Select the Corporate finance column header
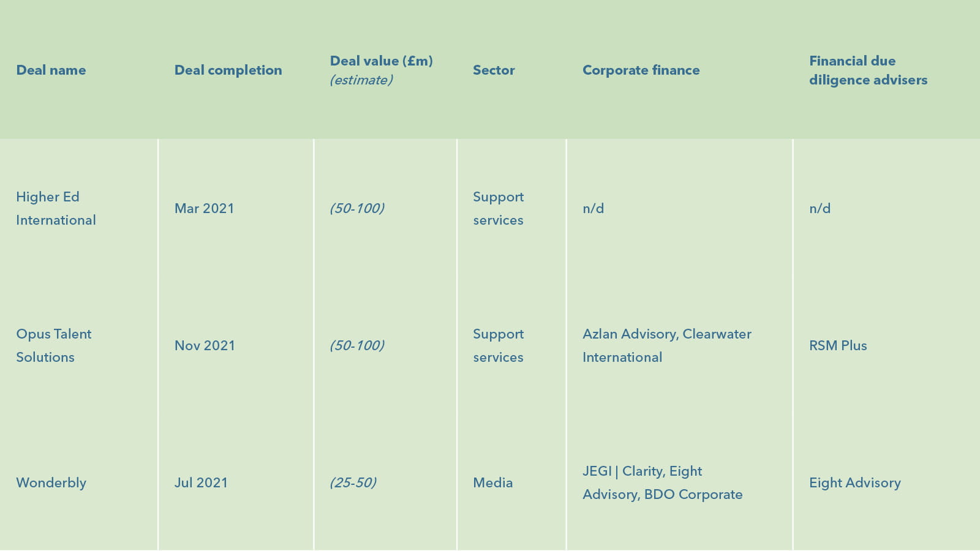 pyautogui.click(x=641, y=70)
